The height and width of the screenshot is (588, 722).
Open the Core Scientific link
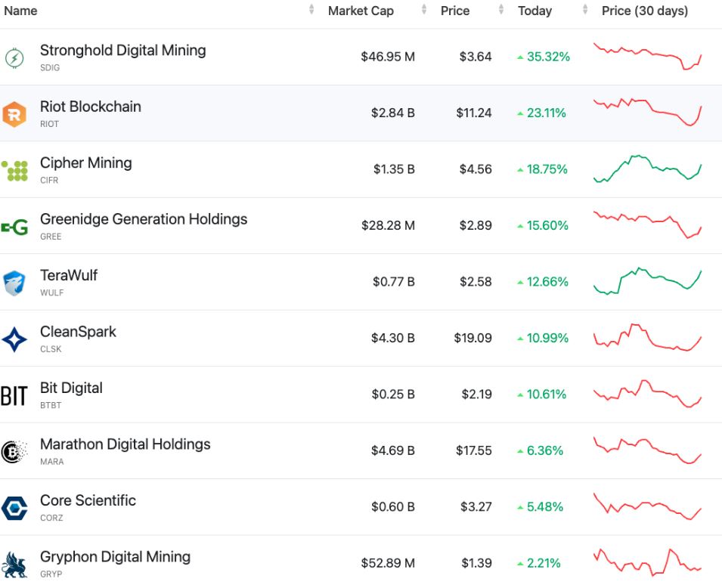[x=88, y=500]
